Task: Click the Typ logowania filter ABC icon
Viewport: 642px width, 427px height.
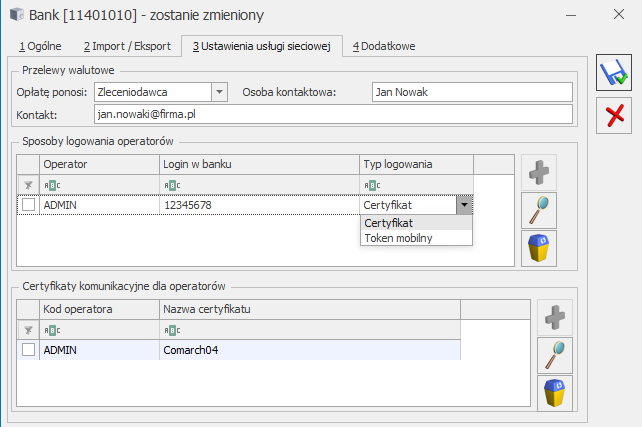Action: pos(372,185)
